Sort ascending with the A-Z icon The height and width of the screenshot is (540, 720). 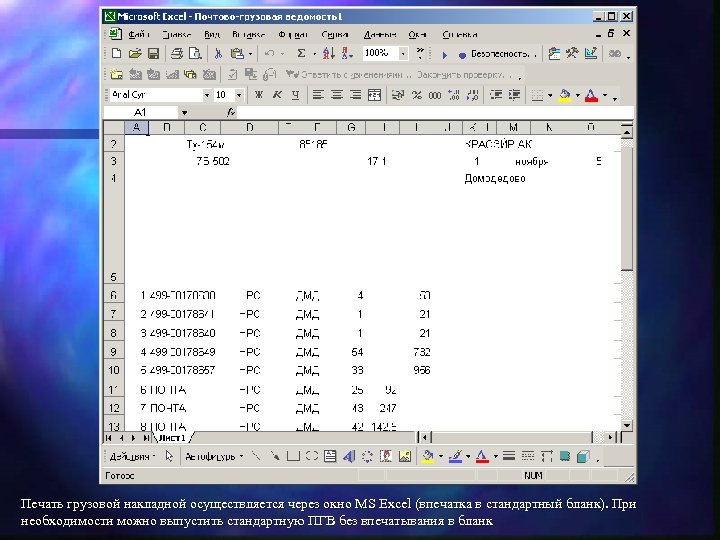tap(328, 54)
